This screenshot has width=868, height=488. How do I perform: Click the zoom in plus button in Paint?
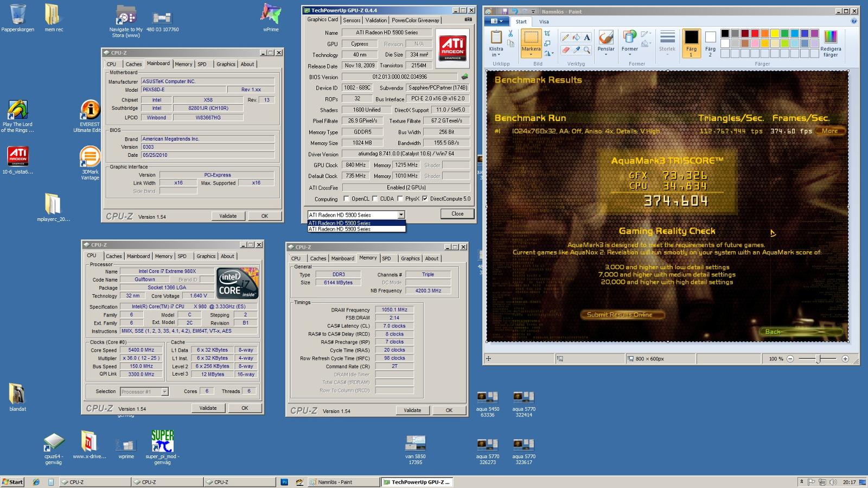845,359
